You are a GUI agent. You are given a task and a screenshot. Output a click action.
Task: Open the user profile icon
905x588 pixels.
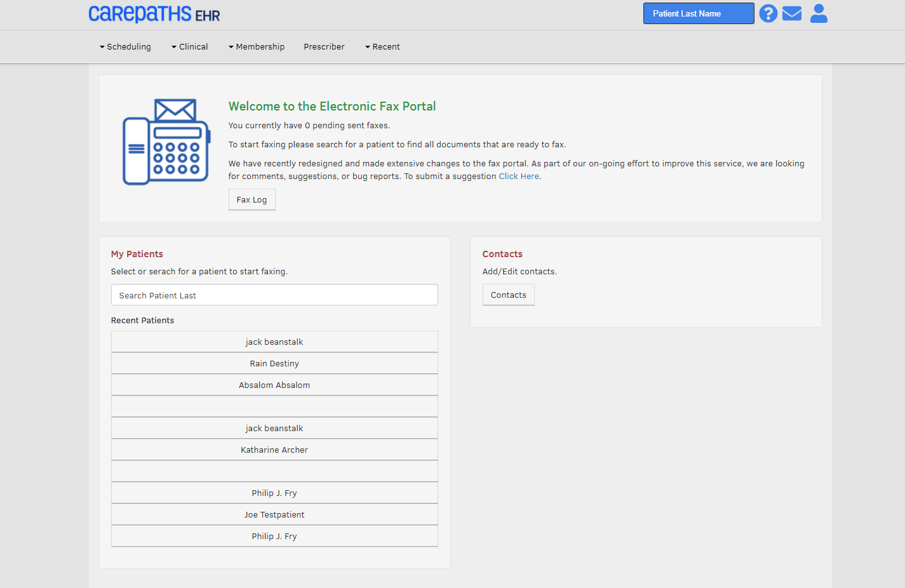[x=819, y=13]
